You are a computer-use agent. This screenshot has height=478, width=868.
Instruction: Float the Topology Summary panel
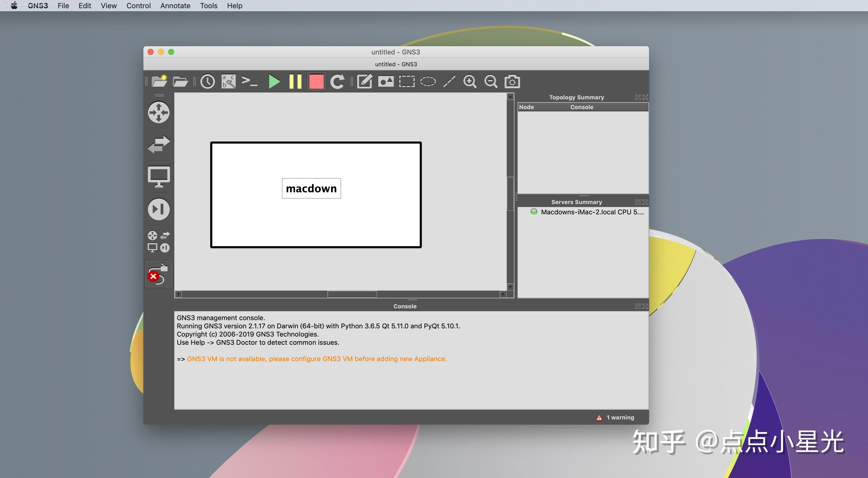(x=638, y=97)
